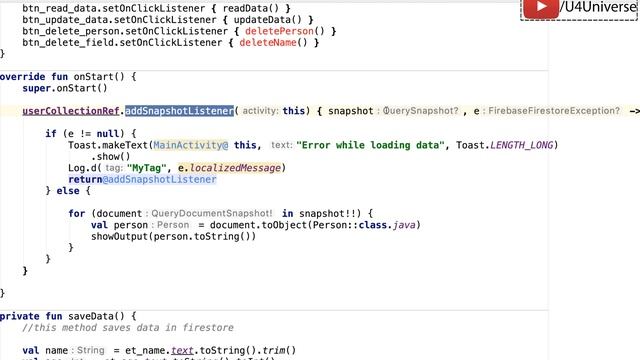The width and height of the screenshot is (640, 360).
Task: Click the return@addSnapshotListener statement
Action: click(x=142, y=180)
